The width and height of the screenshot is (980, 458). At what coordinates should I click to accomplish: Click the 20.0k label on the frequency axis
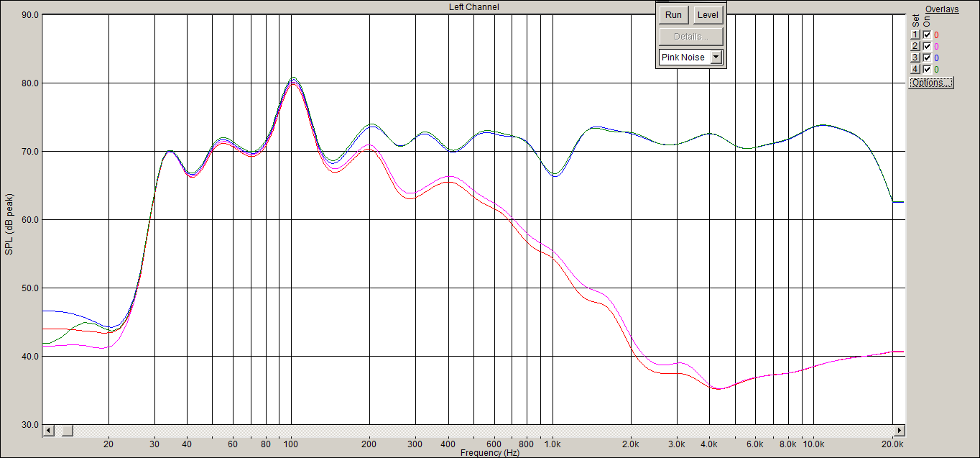893,444
